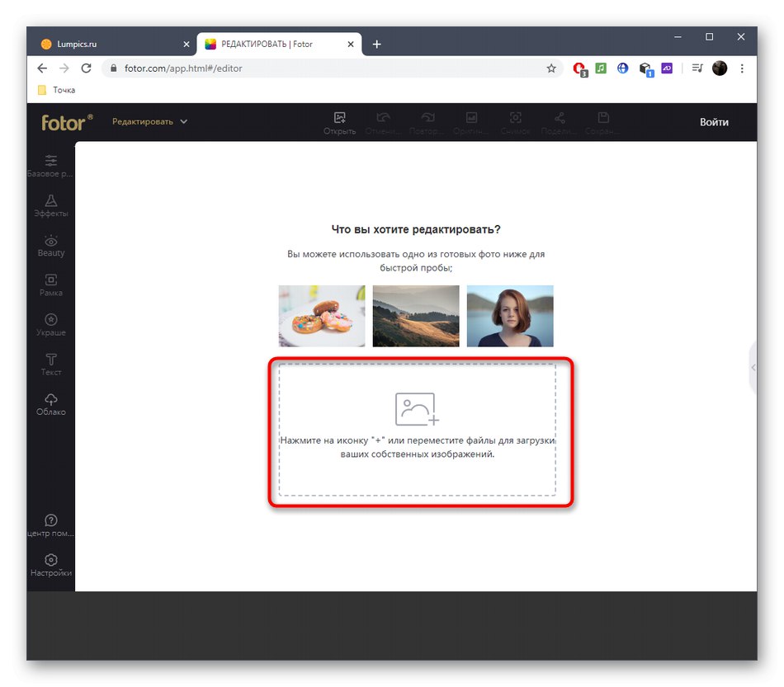Open the media control playlist icon
Screen dimensions: 784x687
pos(697,68)
